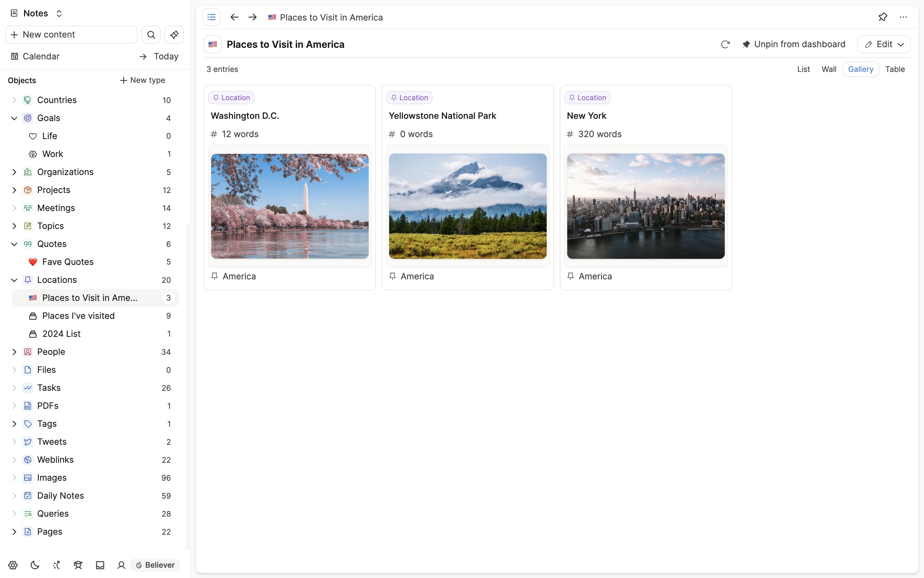Open the inbox tray icon

pos(100,565)
